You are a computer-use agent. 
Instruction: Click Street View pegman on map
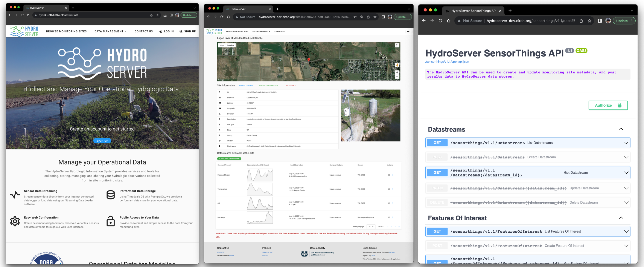[x=397, y=65]
